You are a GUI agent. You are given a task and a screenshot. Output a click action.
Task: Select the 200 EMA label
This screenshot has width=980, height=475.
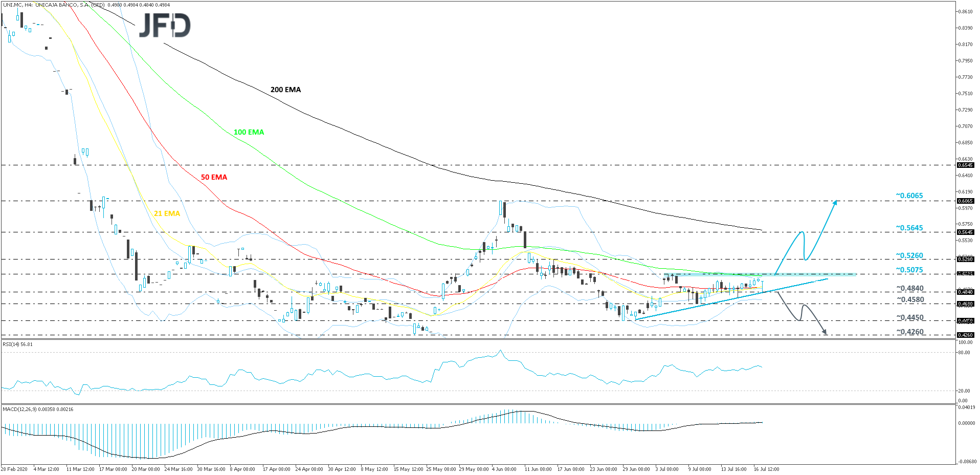(x=285, y=90)
